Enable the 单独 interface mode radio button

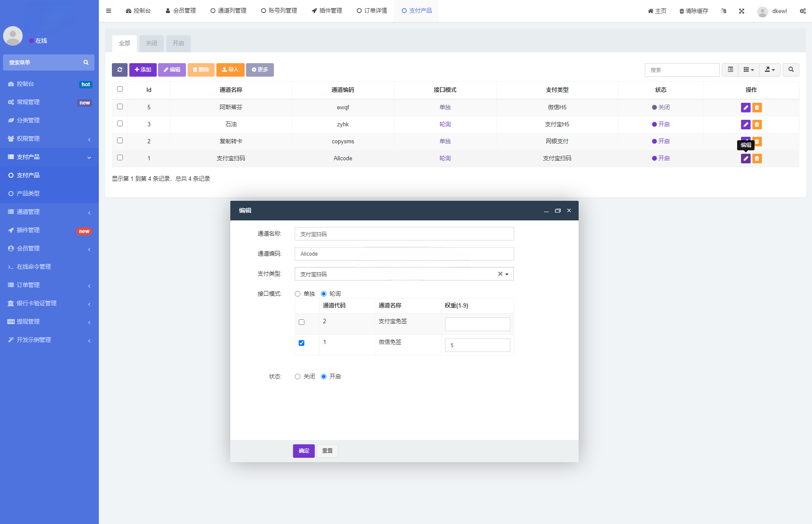[297, 294]
